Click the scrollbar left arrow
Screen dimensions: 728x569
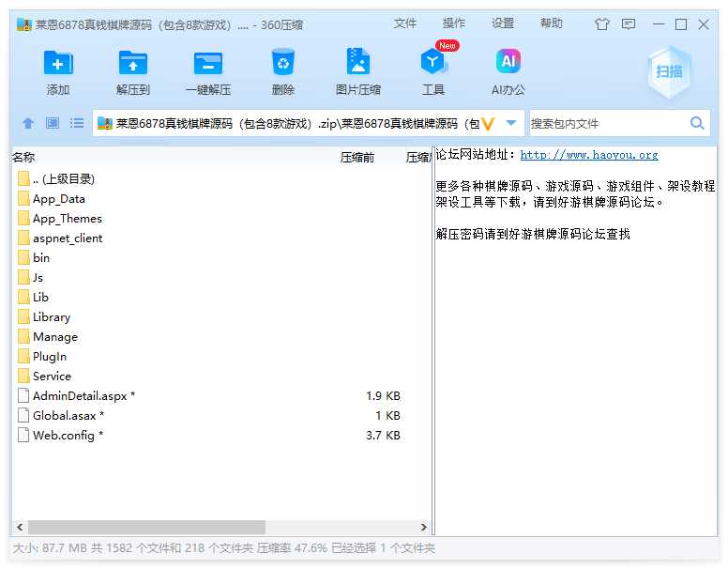(20, 527)
